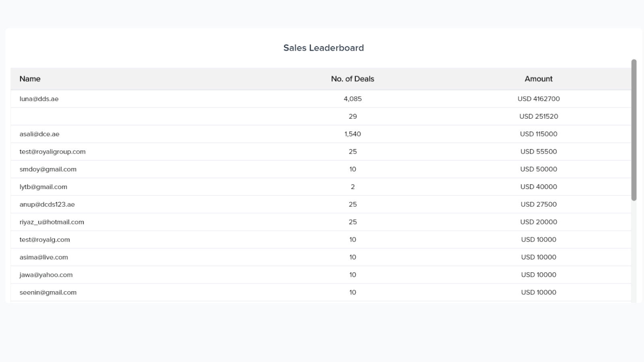Click the Name column header
Screen dimensions: 644x362
point(30,79)
